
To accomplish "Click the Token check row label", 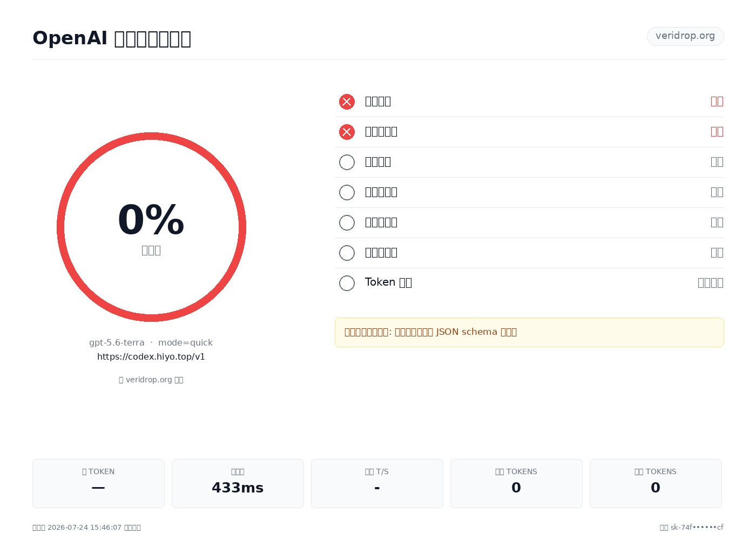I will click(x=388, y=282).
